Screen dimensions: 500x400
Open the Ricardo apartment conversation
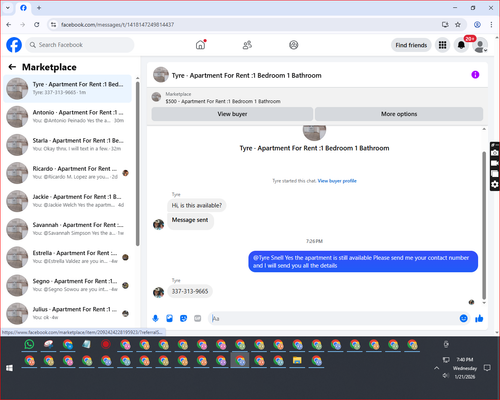point(68,173)
